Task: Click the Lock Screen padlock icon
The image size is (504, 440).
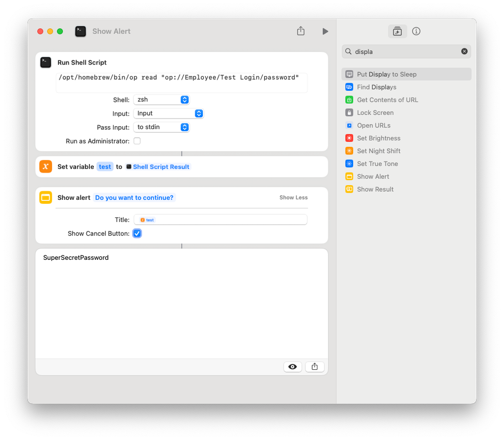Action: point(349,113)
